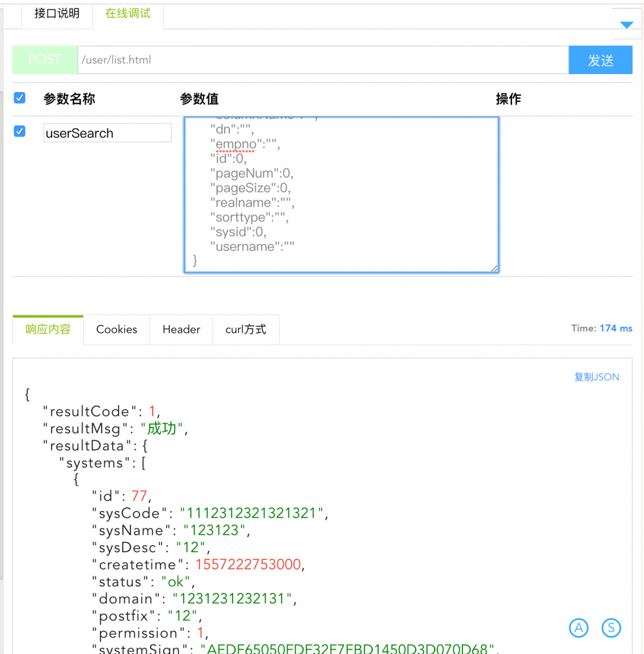Image resolution: width=644 pixels, height=654 pixels.
Task: Enable the checkbox beside the parameter name field
Action: (x=19, y=131)
